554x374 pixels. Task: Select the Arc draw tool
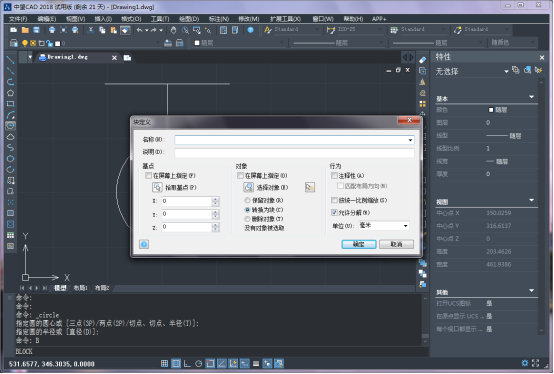[x=10, y=115]
